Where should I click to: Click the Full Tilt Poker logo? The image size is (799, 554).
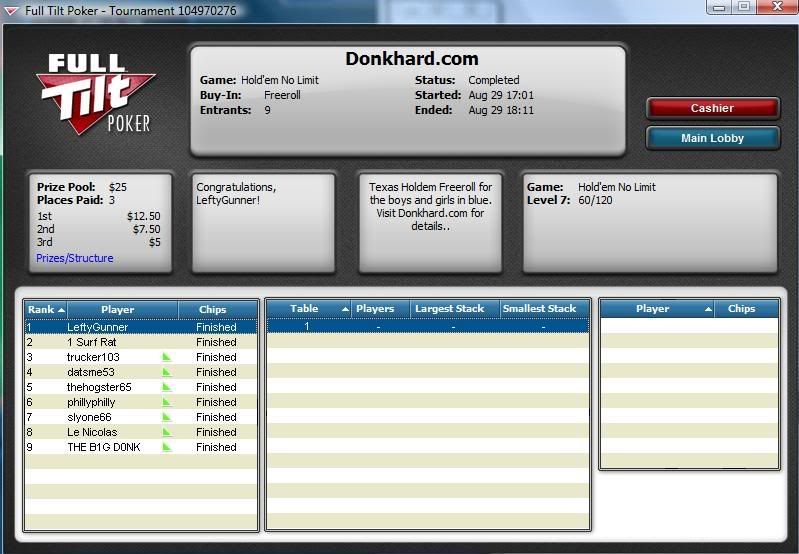click(96, 94)
